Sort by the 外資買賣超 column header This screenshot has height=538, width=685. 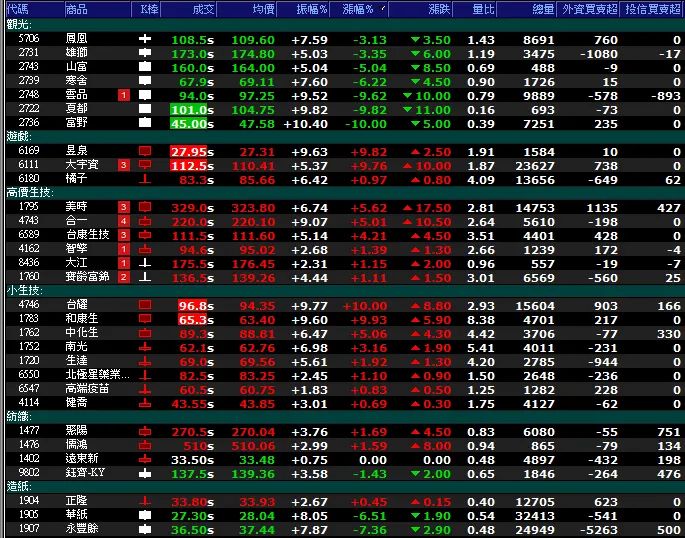click(x=588, y=9)
